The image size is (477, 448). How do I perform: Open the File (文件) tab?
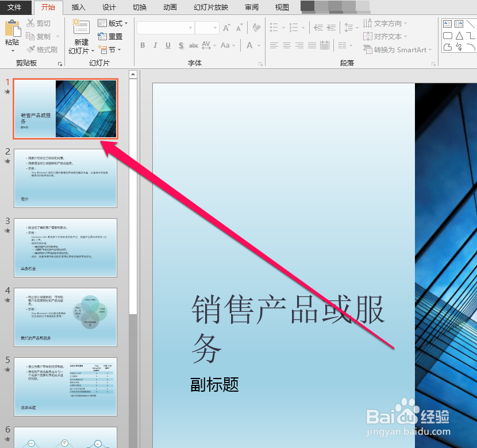coord(14,7)
